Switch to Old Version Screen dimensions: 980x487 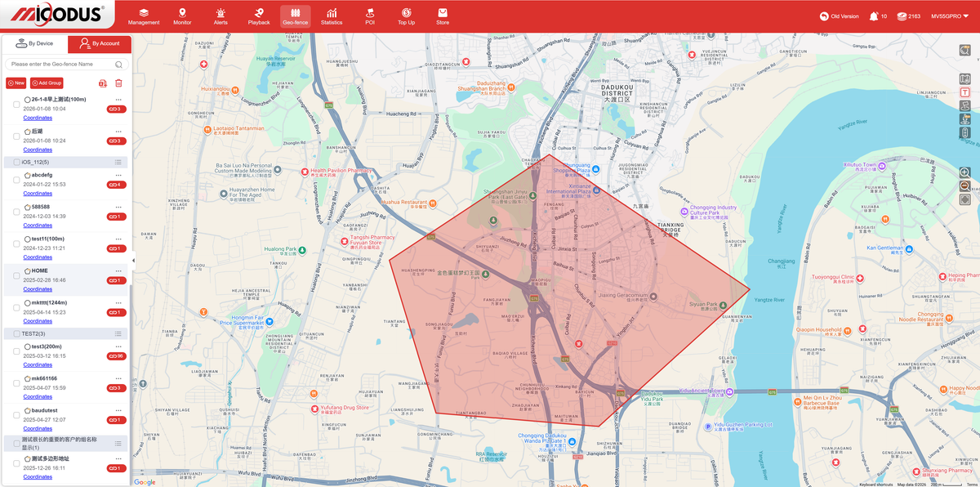839,16
